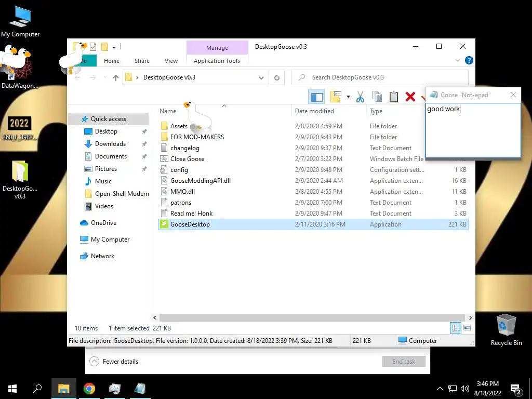
Task: Go up one folder level arrow
Action: 116,78
